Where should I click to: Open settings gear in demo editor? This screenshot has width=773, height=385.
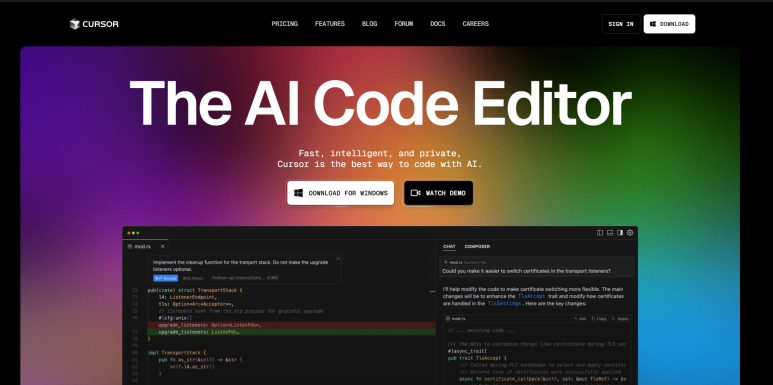630,233
